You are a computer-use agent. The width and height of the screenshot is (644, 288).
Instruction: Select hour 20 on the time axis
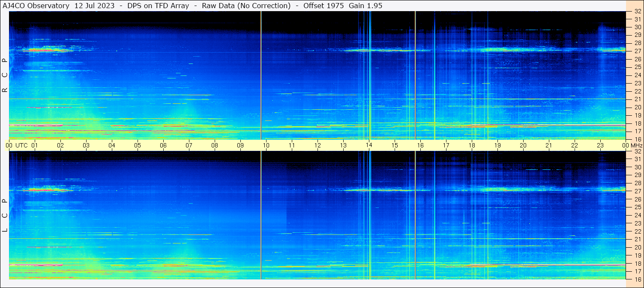coord(523,145)
